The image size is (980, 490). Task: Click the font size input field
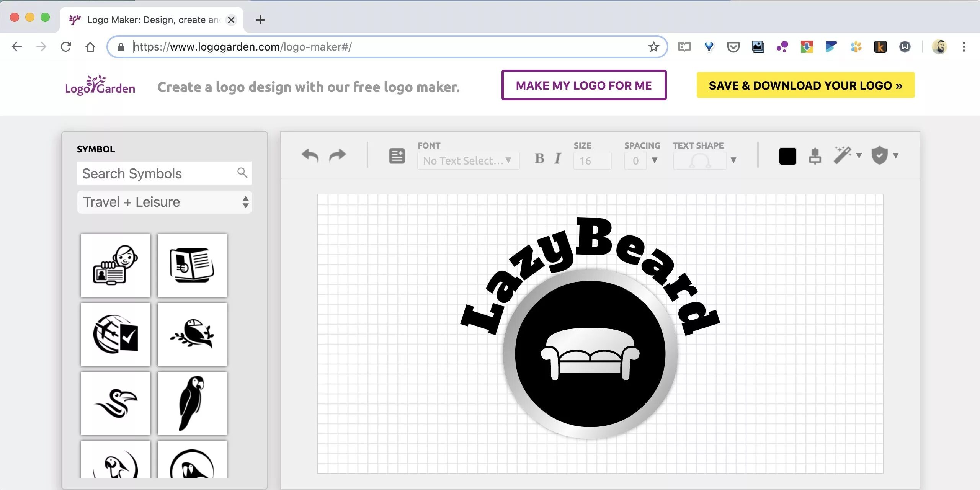click(x=592, y=161)
